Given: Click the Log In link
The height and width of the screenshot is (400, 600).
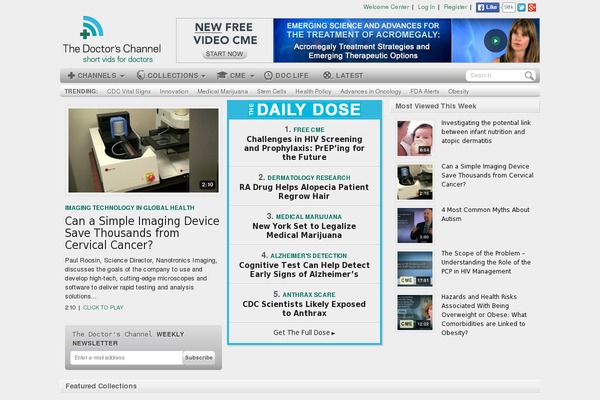Looking at the screenshot, I should (x=426, y=7).
